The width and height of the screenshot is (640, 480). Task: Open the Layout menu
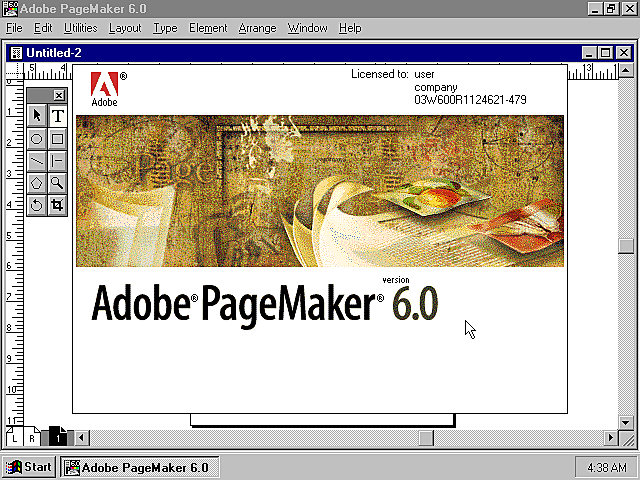125,28
